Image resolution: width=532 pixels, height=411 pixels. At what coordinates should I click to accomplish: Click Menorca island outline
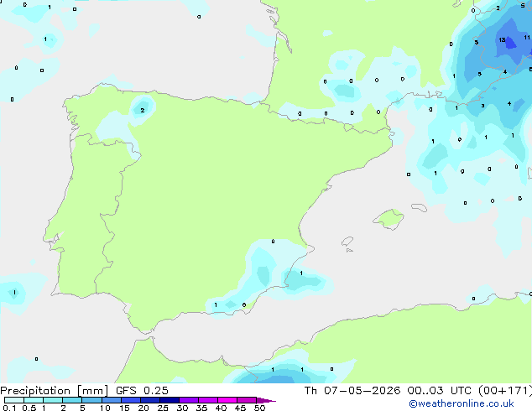(419, 207)
